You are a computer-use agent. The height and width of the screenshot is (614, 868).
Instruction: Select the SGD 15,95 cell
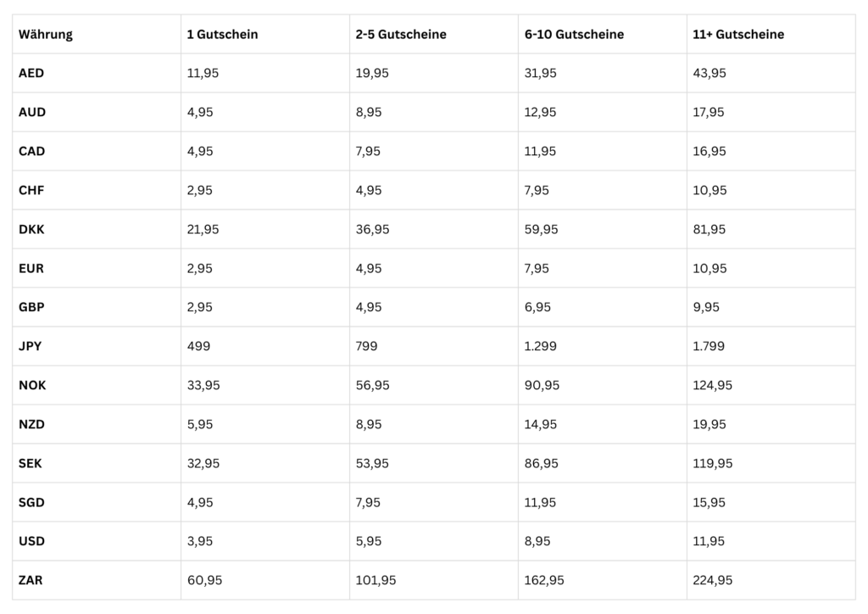pos(771,503)
